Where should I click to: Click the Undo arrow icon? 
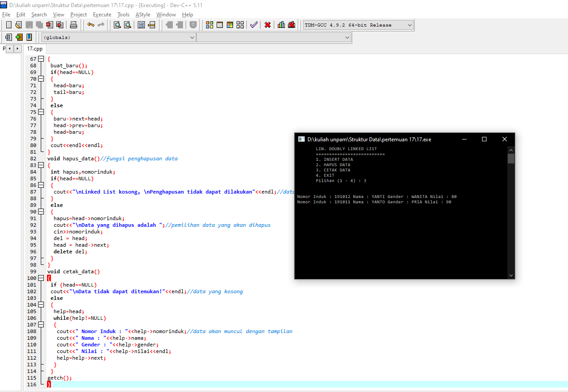point(91,25)
